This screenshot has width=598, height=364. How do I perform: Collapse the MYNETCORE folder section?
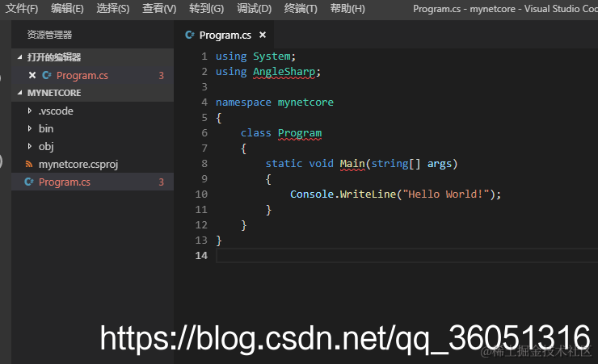(x=20, y=93)
